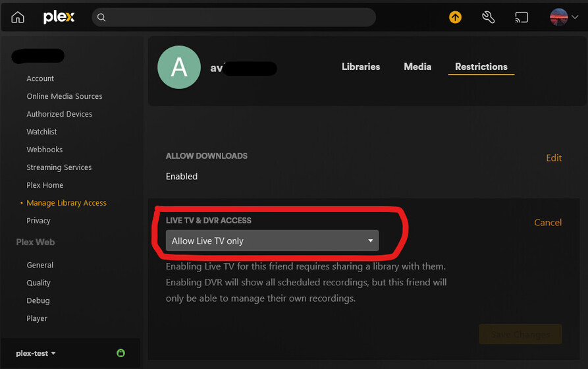Edit the Allow Downloads setting
The width and height of the screenshot is (588, 369).
click(x=554, y=158)
